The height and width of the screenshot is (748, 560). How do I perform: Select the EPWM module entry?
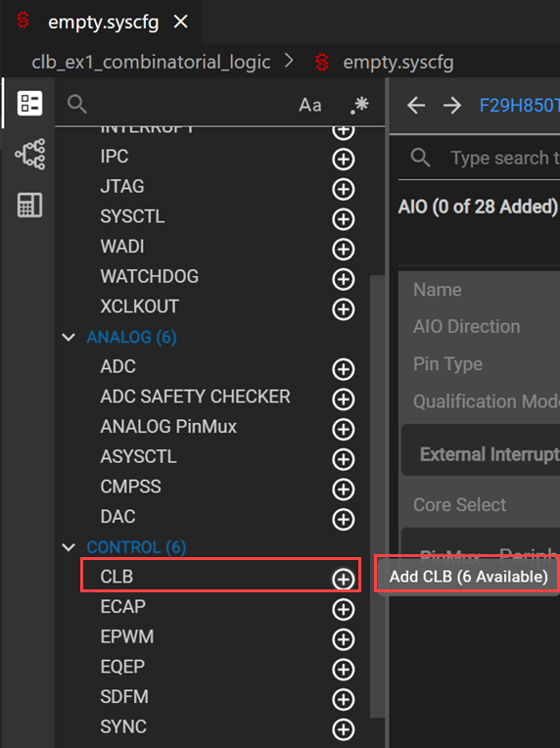click(220, 636)
